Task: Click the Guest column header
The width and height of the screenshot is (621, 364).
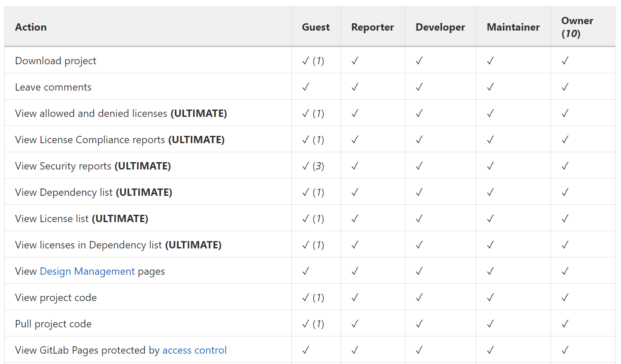Action: pyautogui.click(x=315, y=27)
